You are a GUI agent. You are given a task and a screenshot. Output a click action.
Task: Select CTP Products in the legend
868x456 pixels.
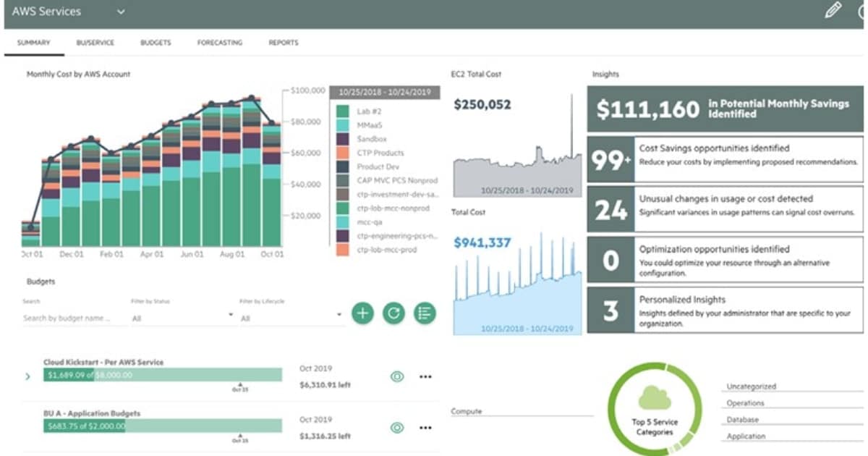coord(380,153)
